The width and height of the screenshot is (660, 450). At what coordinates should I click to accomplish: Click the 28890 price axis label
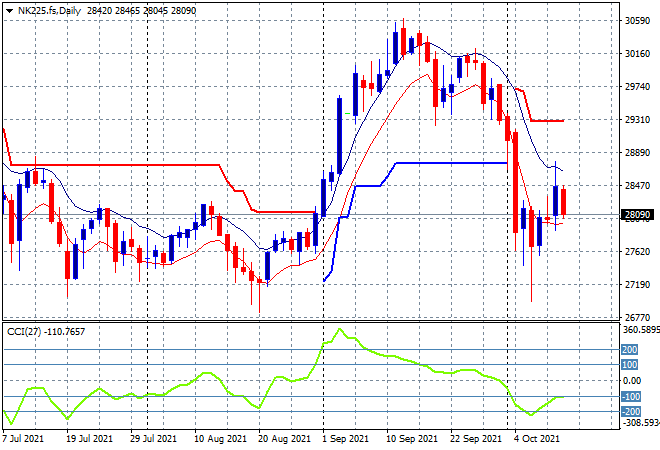click(637, 152)
